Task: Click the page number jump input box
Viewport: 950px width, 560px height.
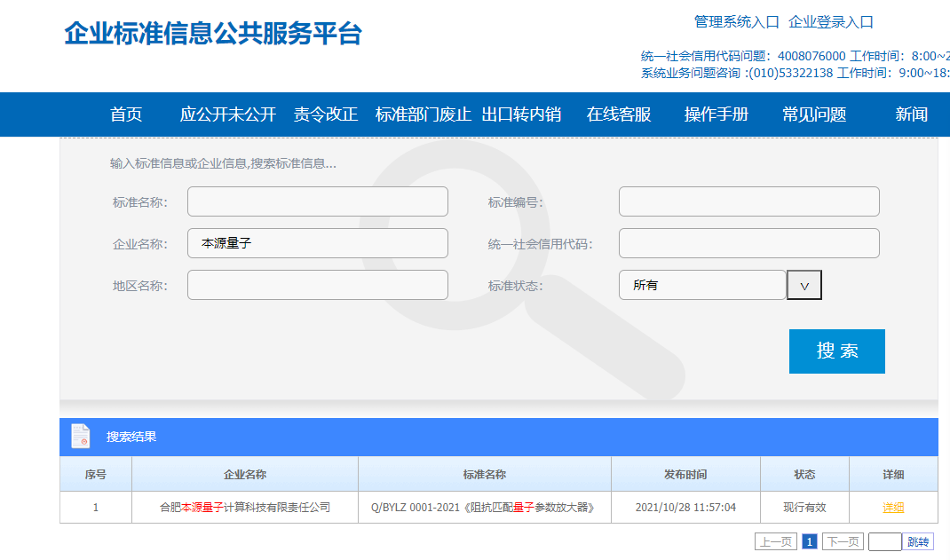Action: pos(884,542)
